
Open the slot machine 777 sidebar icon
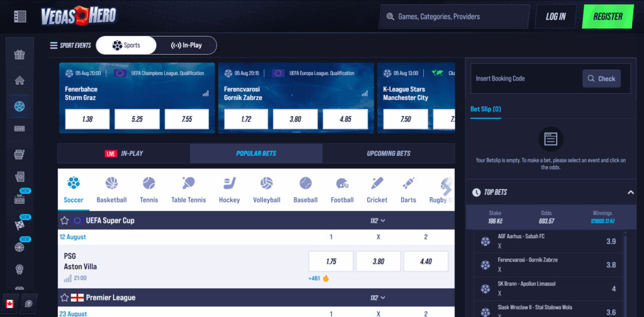(x=19, y=199)
